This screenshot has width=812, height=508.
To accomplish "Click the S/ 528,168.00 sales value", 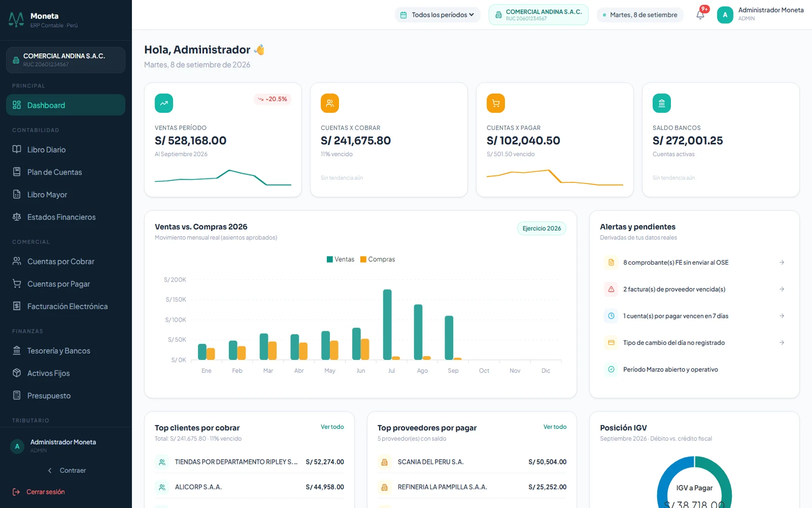I will [x=191, y=141].
